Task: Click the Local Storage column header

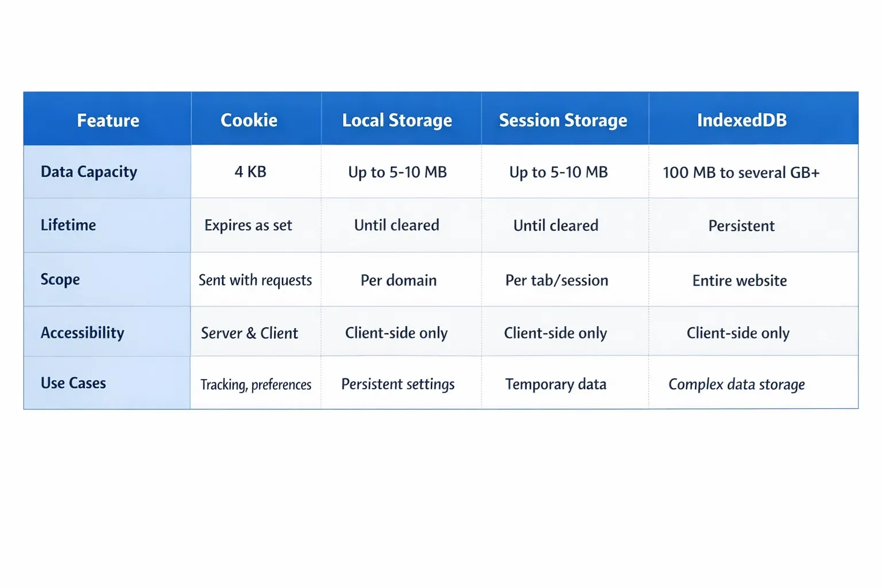Action: [x=397, y=120]
